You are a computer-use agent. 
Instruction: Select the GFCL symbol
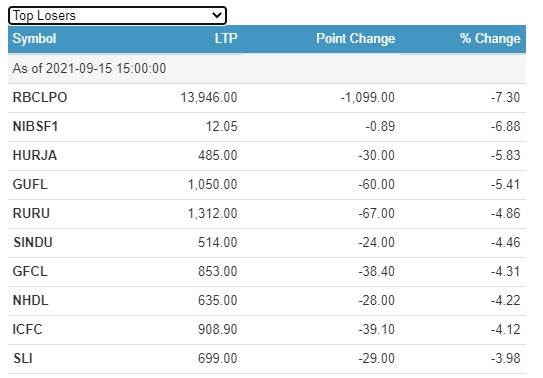[30, 271]
